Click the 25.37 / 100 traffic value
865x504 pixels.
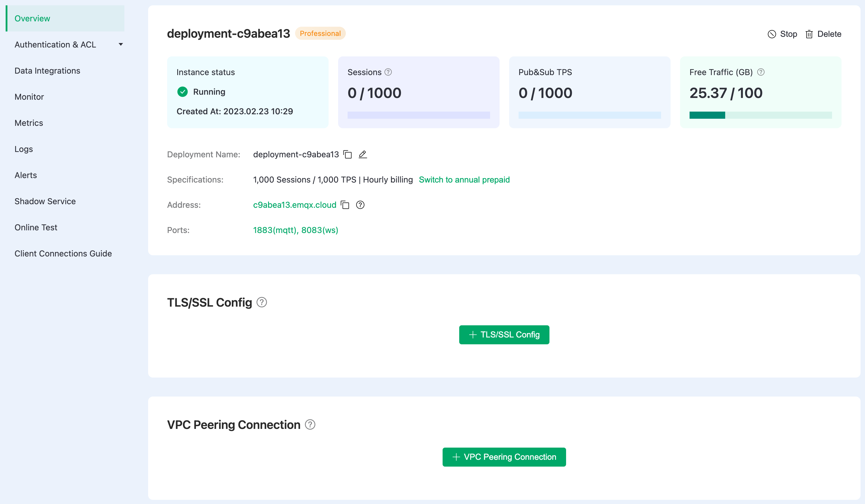pos(726,93)
